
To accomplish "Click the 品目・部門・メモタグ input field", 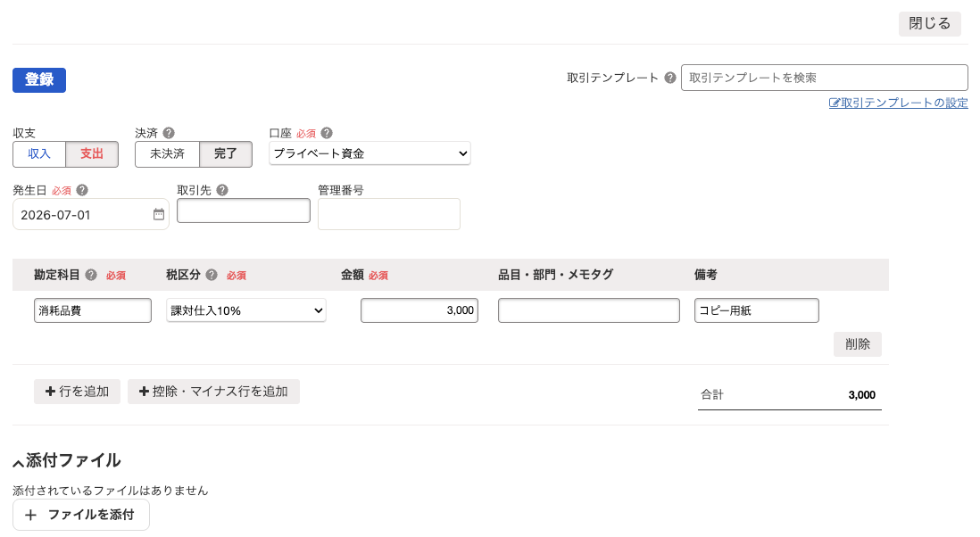I will 589,310.
